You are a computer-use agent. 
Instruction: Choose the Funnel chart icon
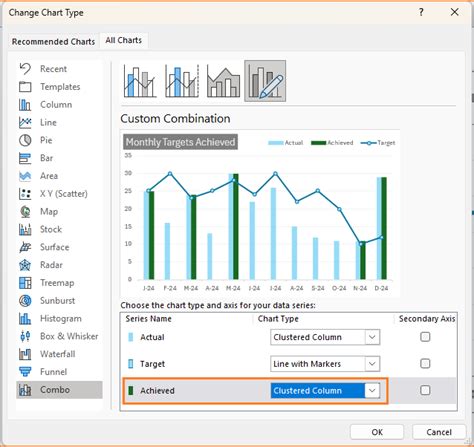coord(25,372)
